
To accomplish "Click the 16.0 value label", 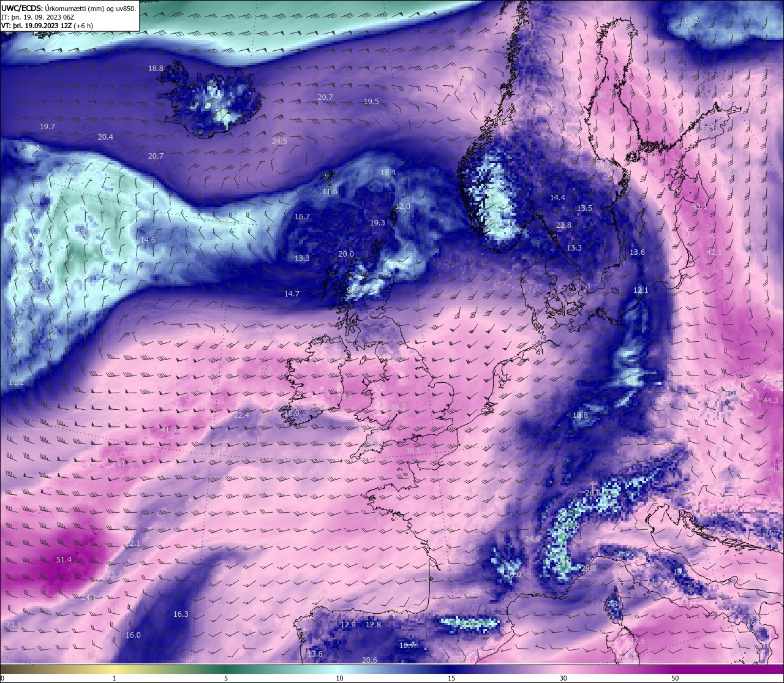I will tap(133, 635).
